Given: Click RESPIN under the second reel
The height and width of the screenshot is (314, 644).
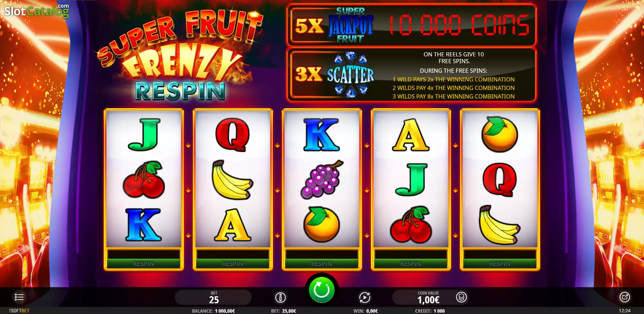Looking at the screenshot, I should coord(233,264).
